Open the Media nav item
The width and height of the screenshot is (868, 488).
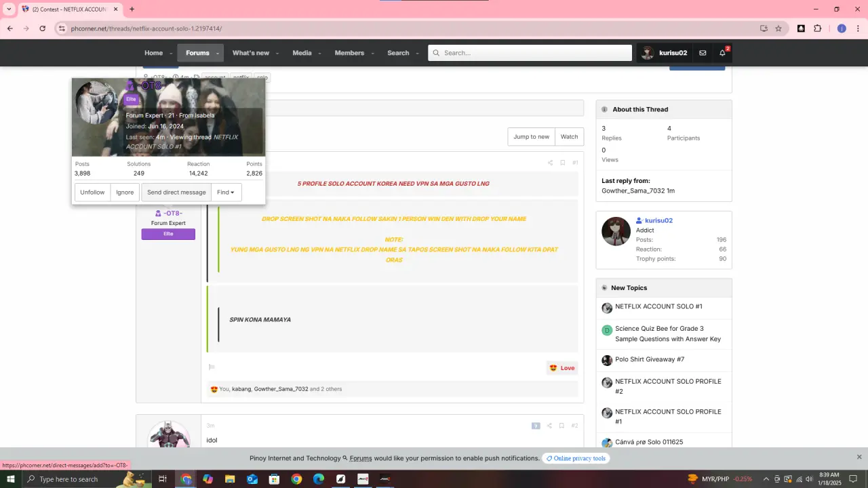point(302,53)
